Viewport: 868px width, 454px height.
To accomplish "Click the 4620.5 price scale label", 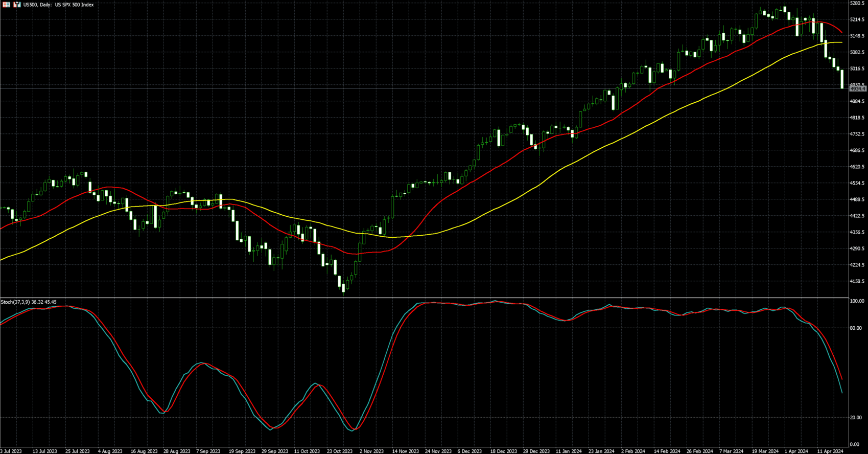I will 857,167.
